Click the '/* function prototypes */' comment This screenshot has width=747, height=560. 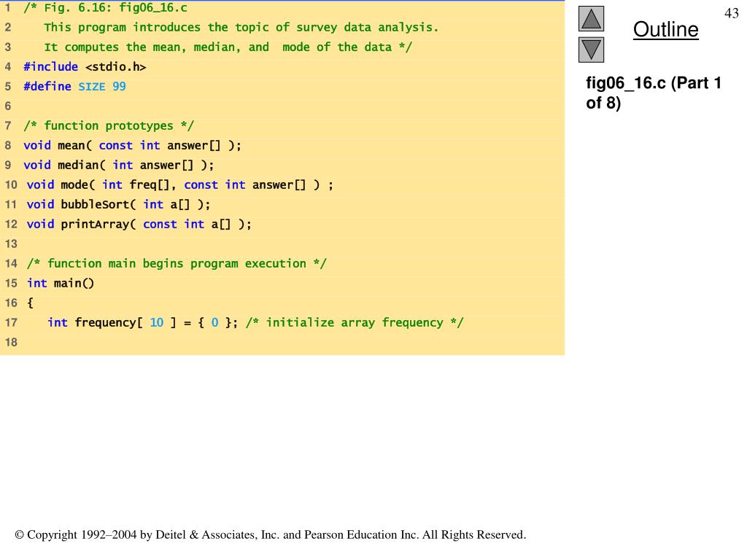pos(109,125)
